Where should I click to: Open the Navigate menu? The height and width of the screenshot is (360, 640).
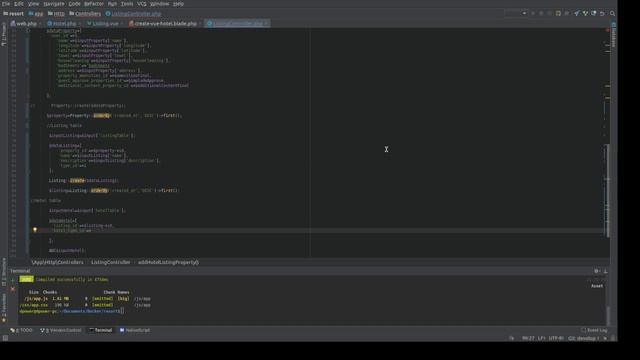[54, 4]
